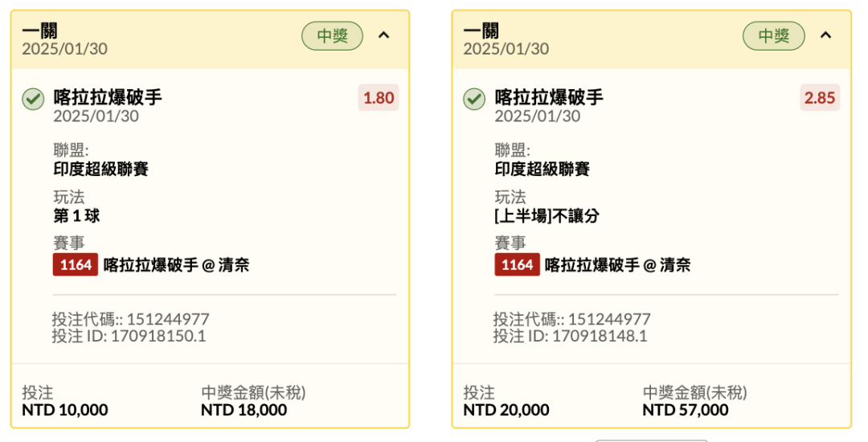The image size is (868, 442).
Task: Open left card match 喀拉拉爆破手 @ 清奈
Action: pos(176,265)
